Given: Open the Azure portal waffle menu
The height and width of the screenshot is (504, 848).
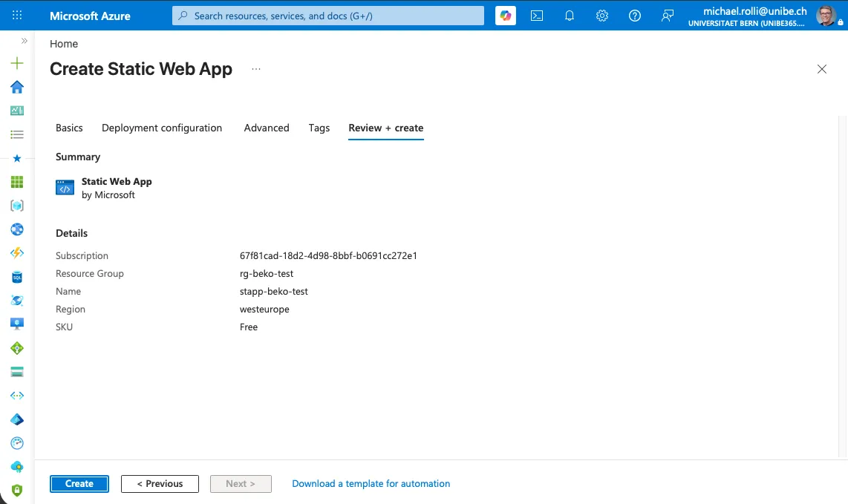Looking at the screenshot, I should [17, 15].
